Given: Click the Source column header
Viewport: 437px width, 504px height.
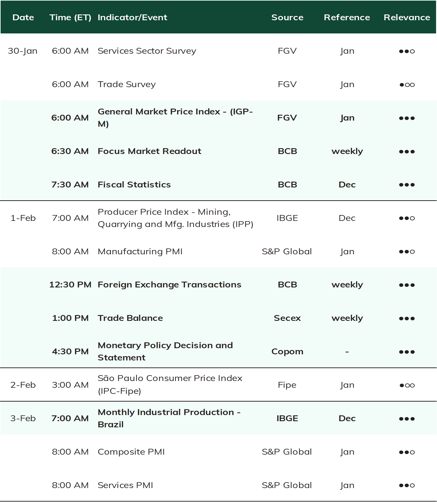Looking at the screenshot, I should point(287,17).
